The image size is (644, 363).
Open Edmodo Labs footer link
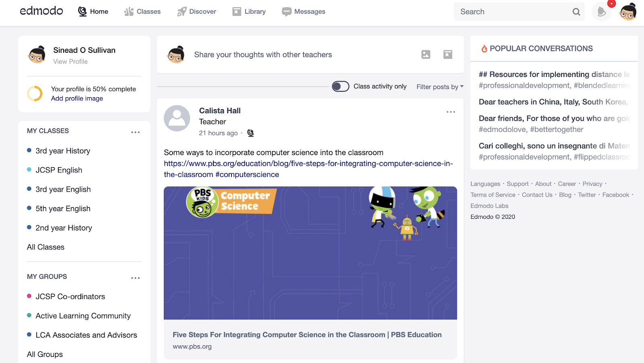click(x=489, y=206)
